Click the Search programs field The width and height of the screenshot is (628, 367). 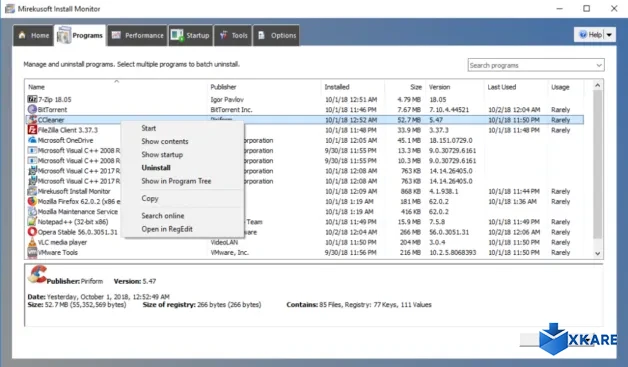[x=531, y=65]
